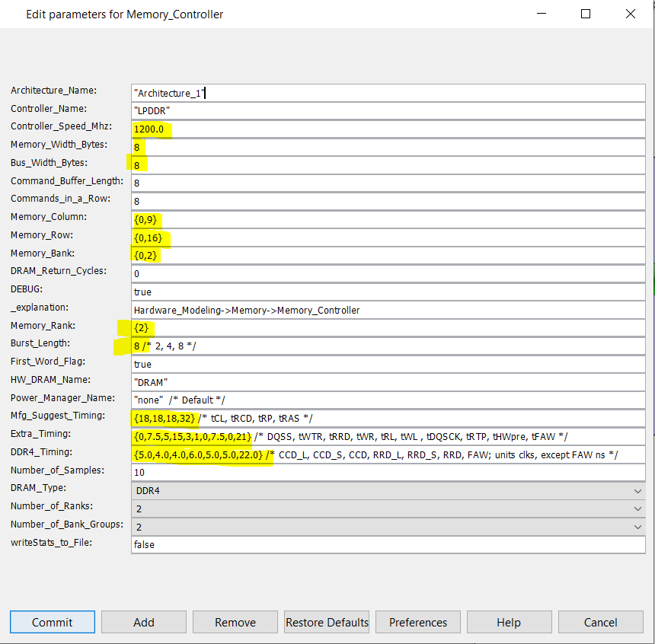Edit the Memory_Width_Bytes field
The height and width of the screenshot is (644, 655).
click(388, 147)
